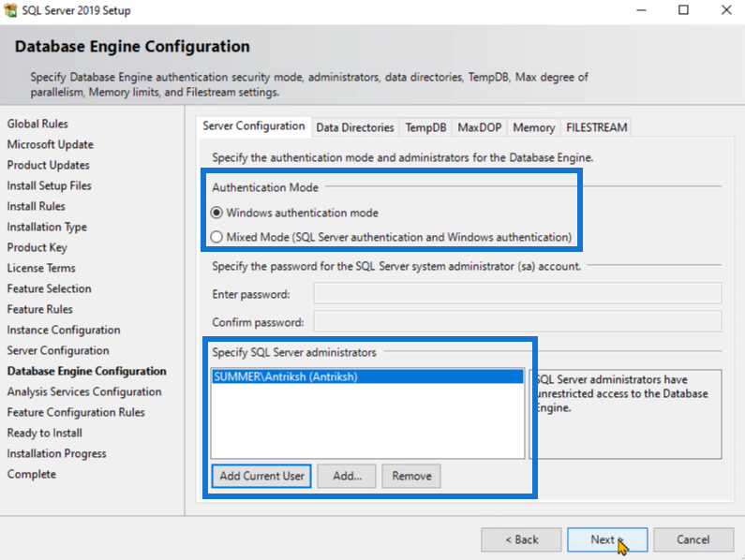
Task: Click Feature Rules step in sidebar
Action: point(39,309)
